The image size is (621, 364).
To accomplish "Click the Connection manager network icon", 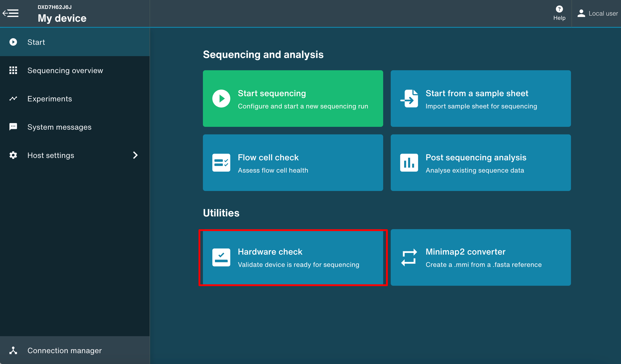I will [13, 350].
